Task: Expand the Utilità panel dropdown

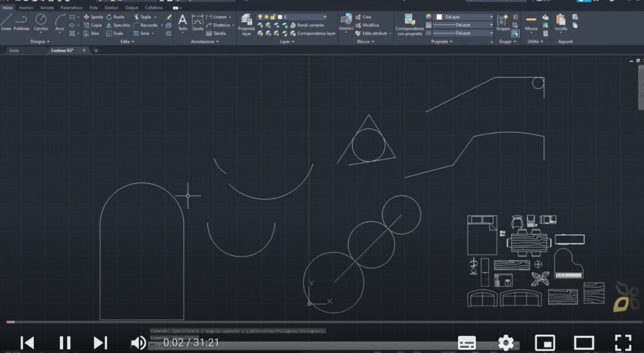Action: [535, 42]
